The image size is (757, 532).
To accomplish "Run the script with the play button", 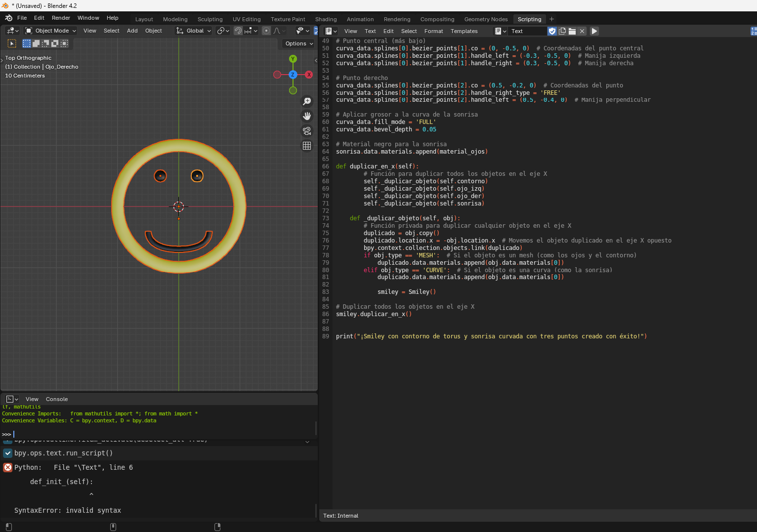I will coord(594,31).
